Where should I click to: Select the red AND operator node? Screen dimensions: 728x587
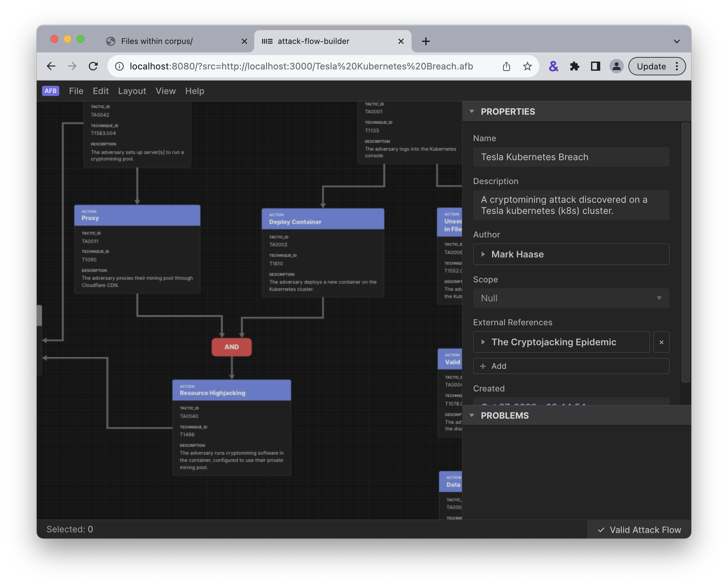[231, 347]
